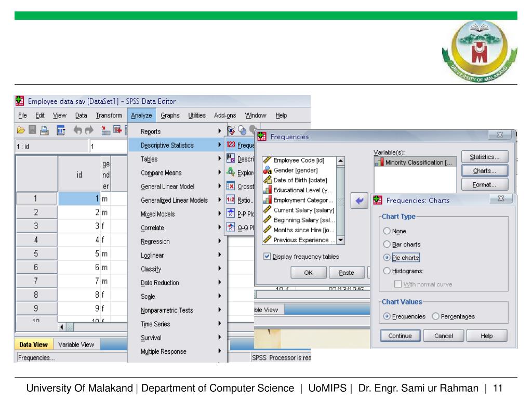
Task: Click the Statistics... button
Action: (485, 157)
